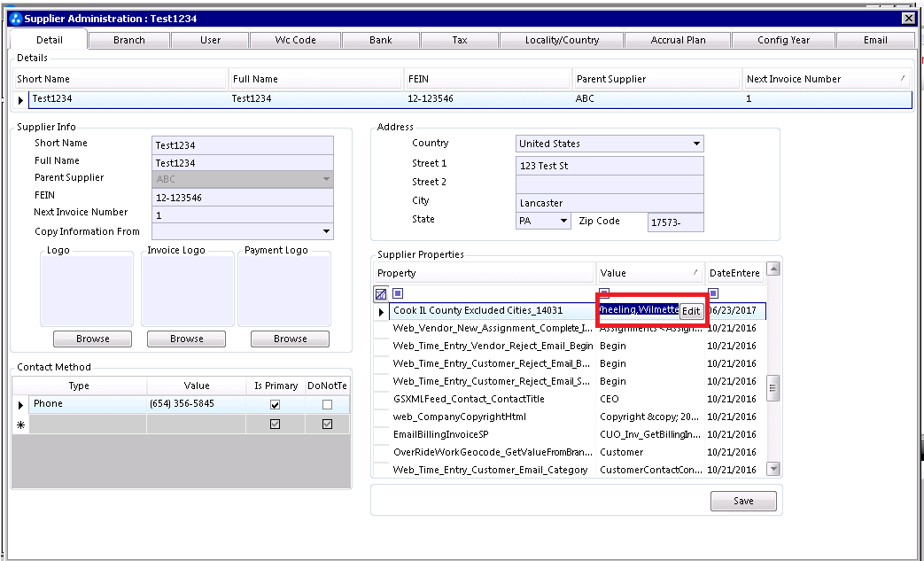
Task: Click scroll up arrow in Supplier Properties
Action: 773,269
